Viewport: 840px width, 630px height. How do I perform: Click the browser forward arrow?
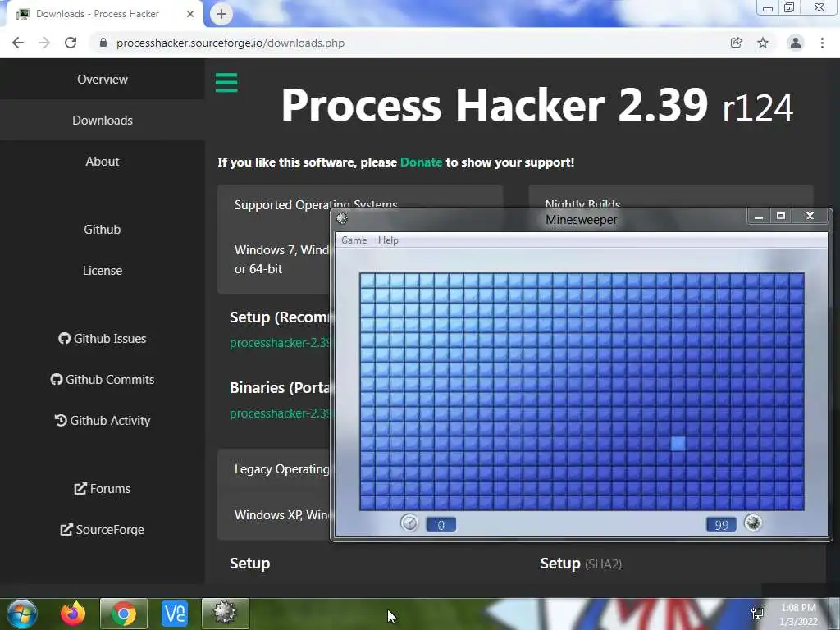coord(44,43)
